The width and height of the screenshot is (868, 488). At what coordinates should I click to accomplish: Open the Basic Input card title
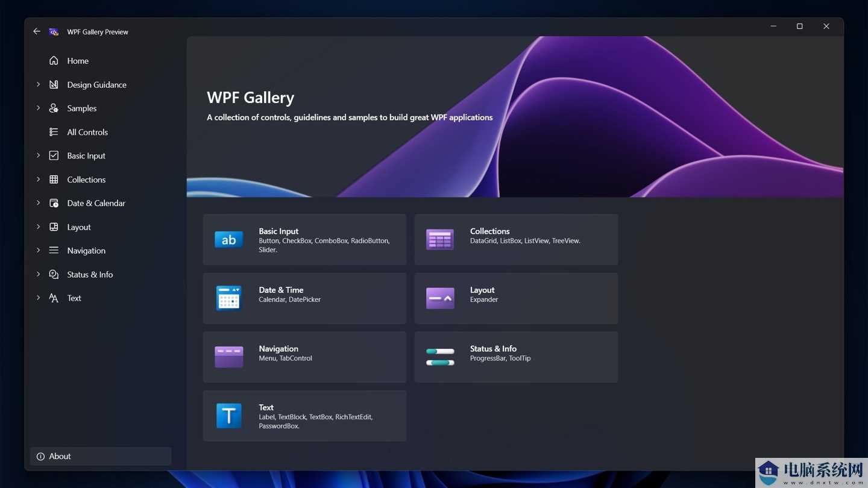278,231
